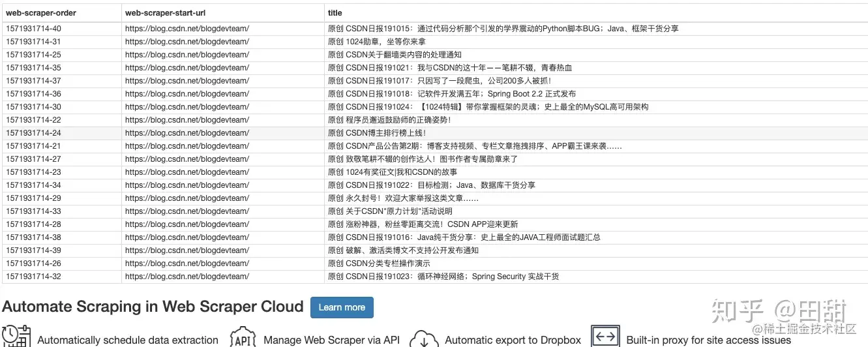Click start URL in row 1571931714-40
This screenshot has height=347, width=868.
coord(187,29)
